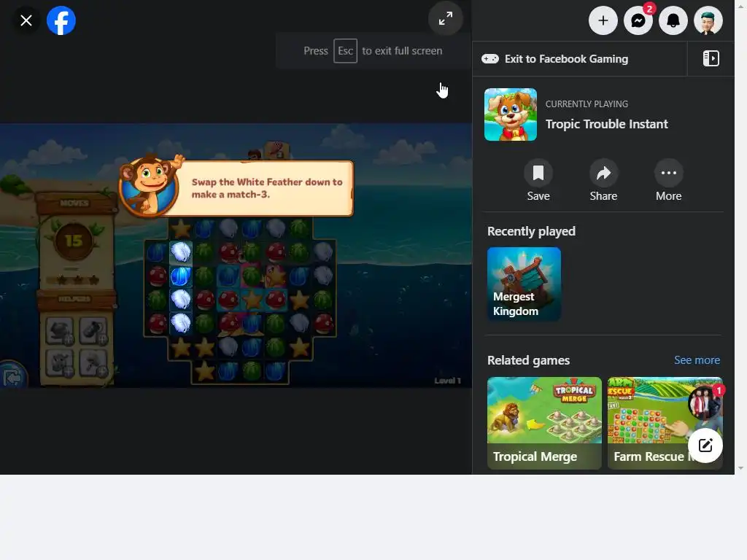Open the account profile avatar
The image size is (747, 560).
click(x=708, y=20)
